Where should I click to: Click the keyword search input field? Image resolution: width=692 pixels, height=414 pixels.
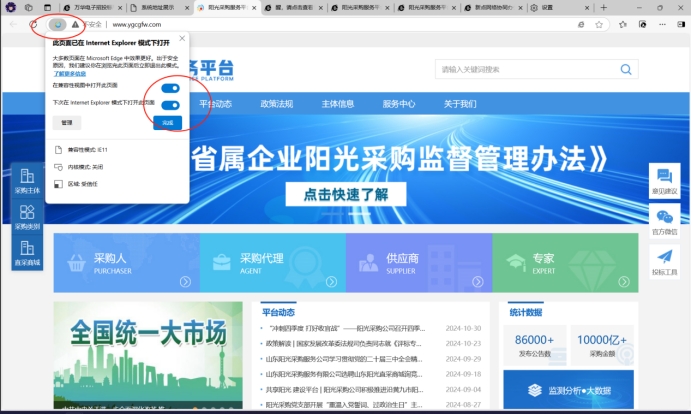point(520,70)
